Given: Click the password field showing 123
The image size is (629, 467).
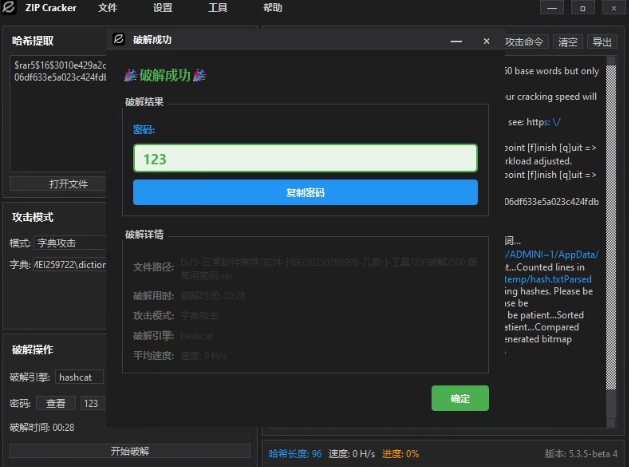Looking at the screenshot, I should (x=305, y=159).
